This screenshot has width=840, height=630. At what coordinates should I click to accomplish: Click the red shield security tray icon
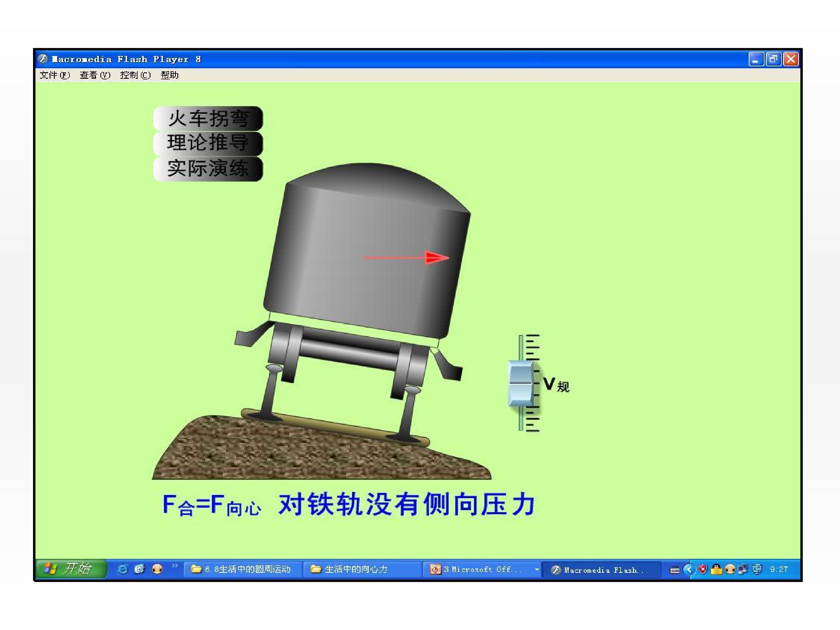(x=703, y=569)
